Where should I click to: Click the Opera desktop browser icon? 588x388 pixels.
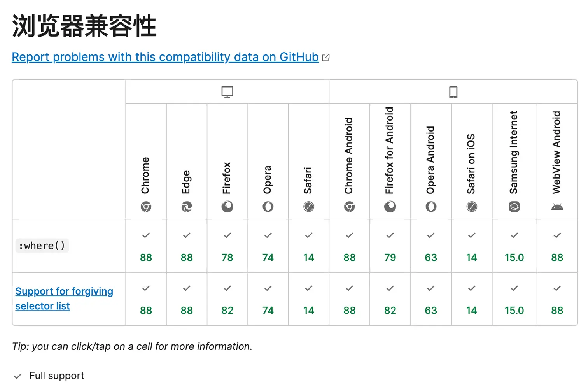point(268,207)
